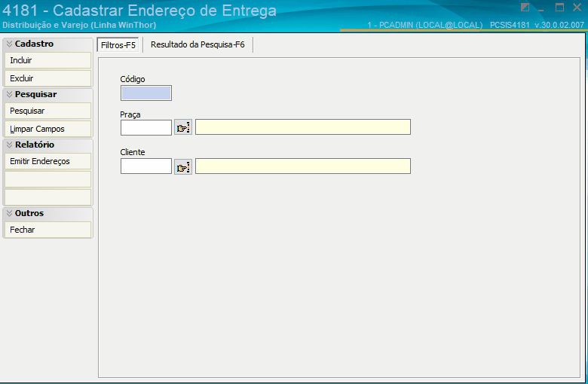This screenshot has width=588, height=384.
Task: Switch to the Filtros-F5 tab
Action: (118, 45)
